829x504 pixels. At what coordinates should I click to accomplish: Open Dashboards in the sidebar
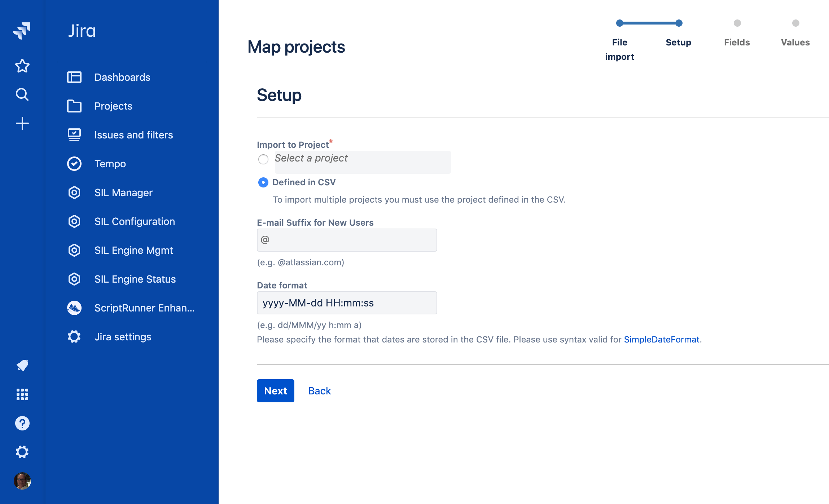click(122, 77)
